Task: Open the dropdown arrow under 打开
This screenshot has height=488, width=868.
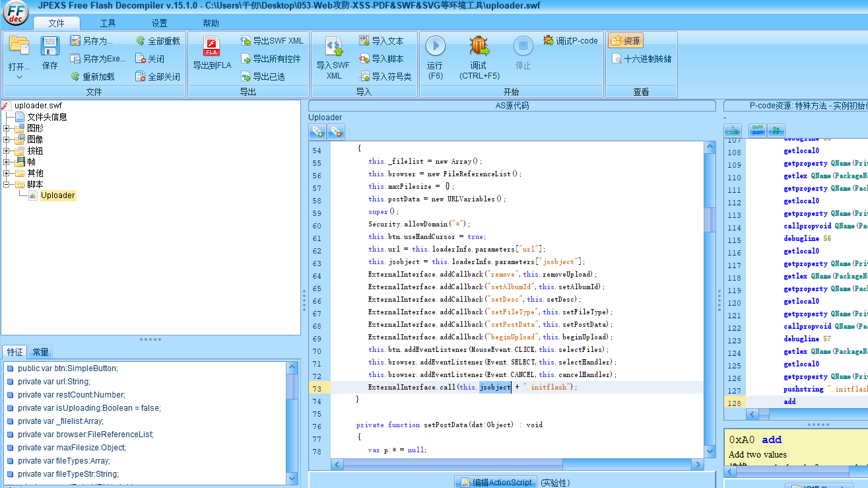Action: pos(19,77)
